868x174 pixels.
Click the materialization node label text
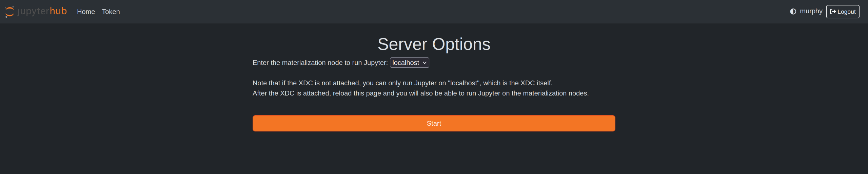point(320,63)
